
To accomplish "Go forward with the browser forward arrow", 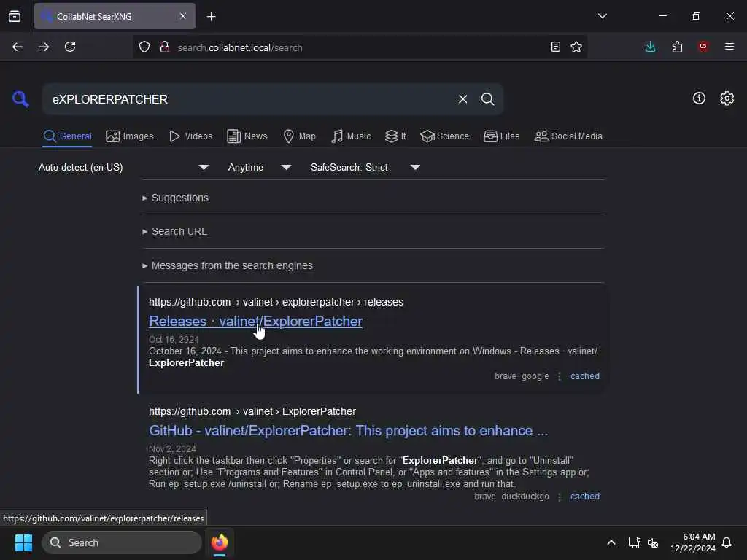I will pos(43,47).
